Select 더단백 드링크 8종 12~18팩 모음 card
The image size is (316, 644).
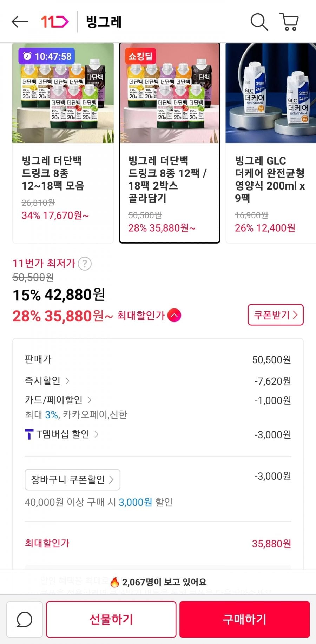pos(63,143)
